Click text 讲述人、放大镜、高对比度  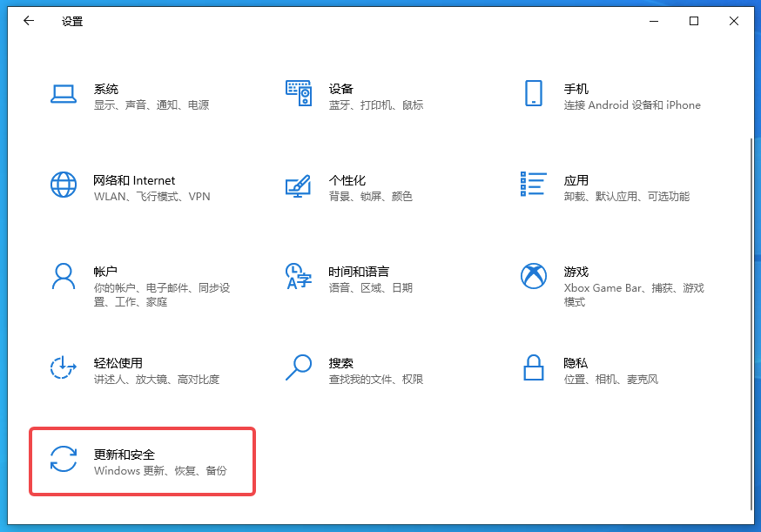point(157,380)
